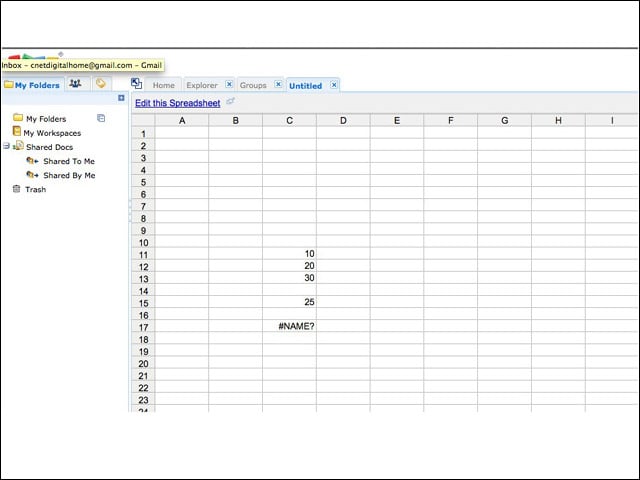The height and width of the screenshot is (480, 640).
Task: Select column A header
Action: pos(182,120)
